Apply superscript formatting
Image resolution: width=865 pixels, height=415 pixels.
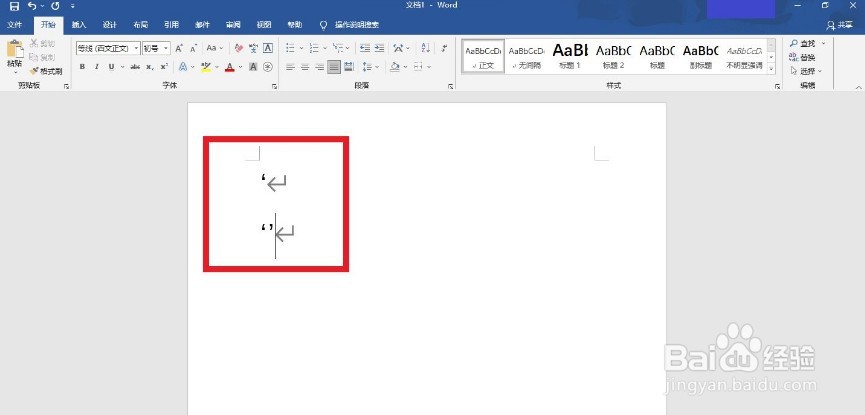164,67
